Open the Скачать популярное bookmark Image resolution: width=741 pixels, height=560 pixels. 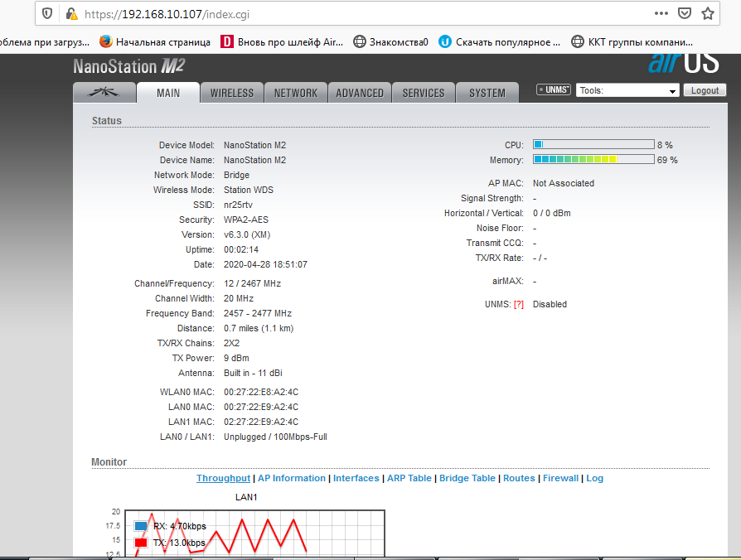click(x=499, y=42)
